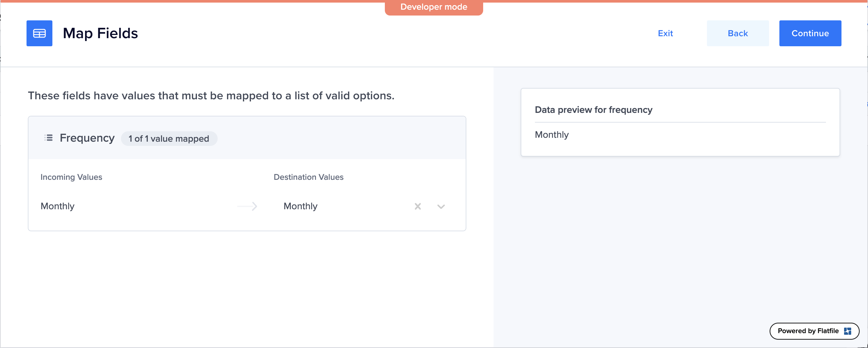Click the '1 of 1 value mapped' badge
This screenshot has height=348, width=868.
click(x=169, y=138)
